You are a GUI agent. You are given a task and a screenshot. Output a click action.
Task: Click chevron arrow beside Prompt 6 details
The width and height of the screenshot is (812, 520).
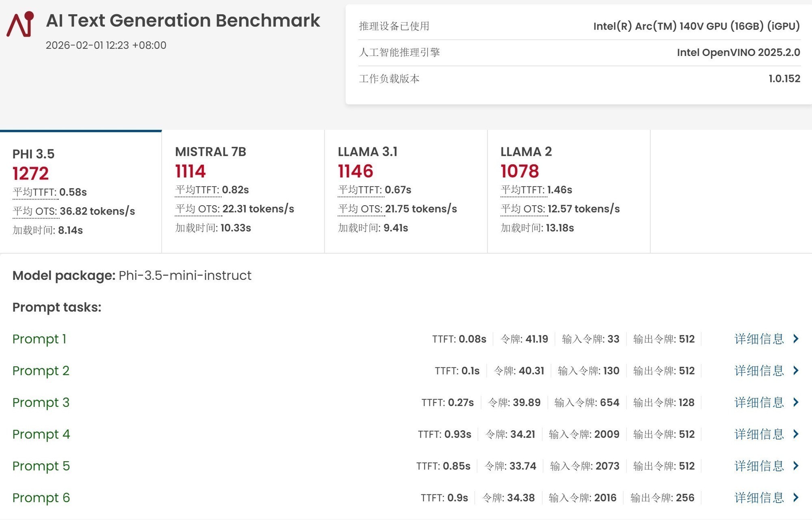click(x=796, y=497)
